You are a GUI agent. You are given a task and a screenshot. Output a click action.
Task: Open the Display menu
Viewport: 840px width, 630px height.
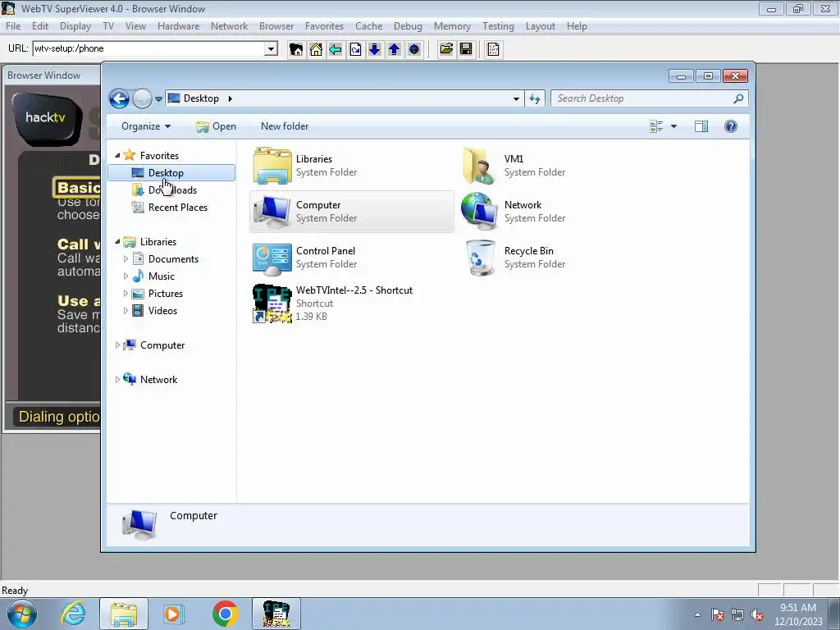[75, 25]
